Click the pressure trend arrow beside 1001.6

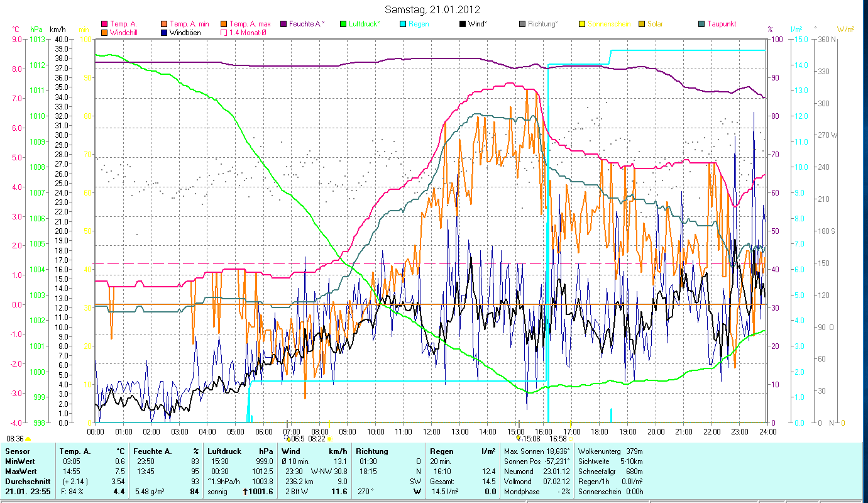click(245, 492)
